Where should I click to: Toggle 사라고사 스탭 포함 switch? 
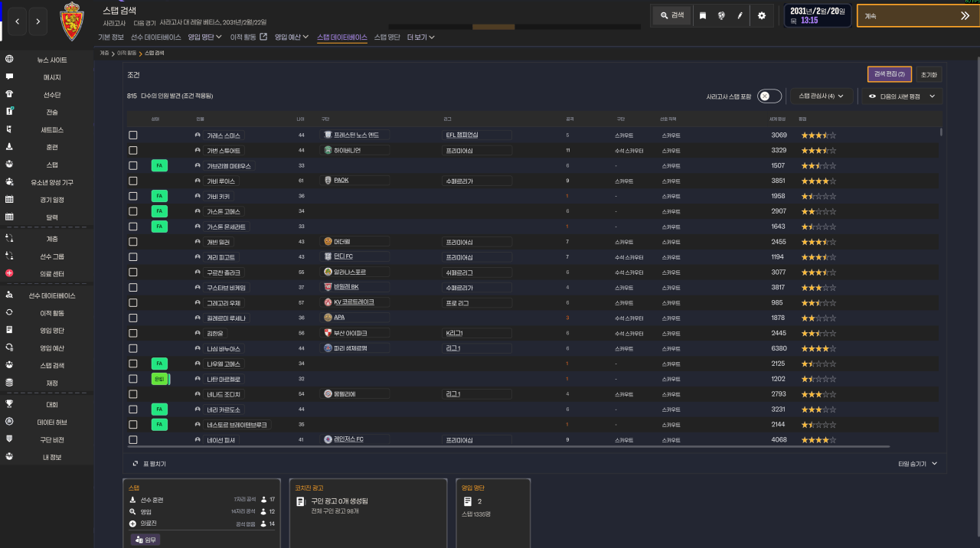(x=769, y=96)
